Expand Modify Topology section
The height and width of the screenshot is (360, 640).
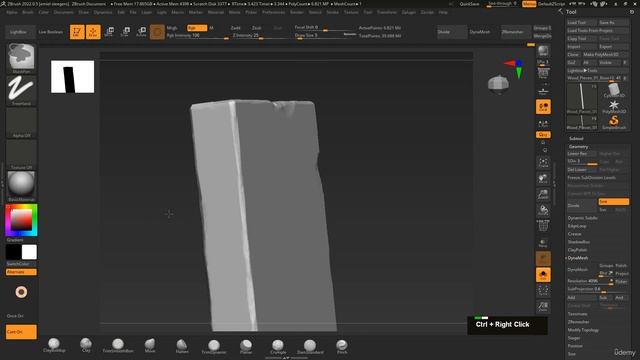point(583,330)
